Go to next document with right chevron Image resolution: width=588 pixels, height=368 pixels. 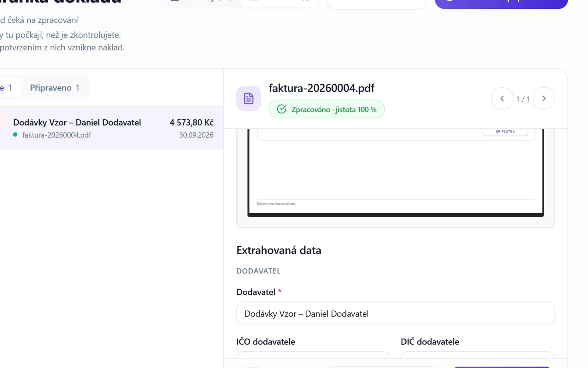click(544, 98)
